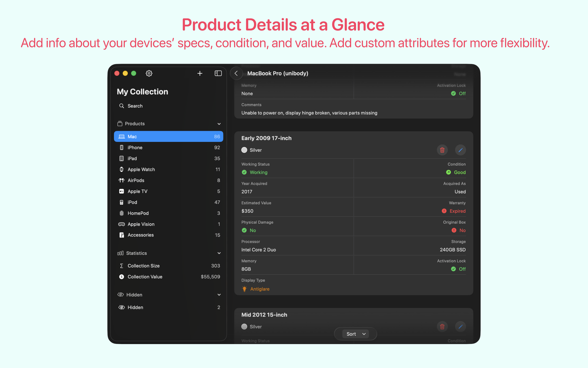This screenshot has height=368, width=588.
Task: Click the 8GB memory value
Action: click(x=246, y=269)
